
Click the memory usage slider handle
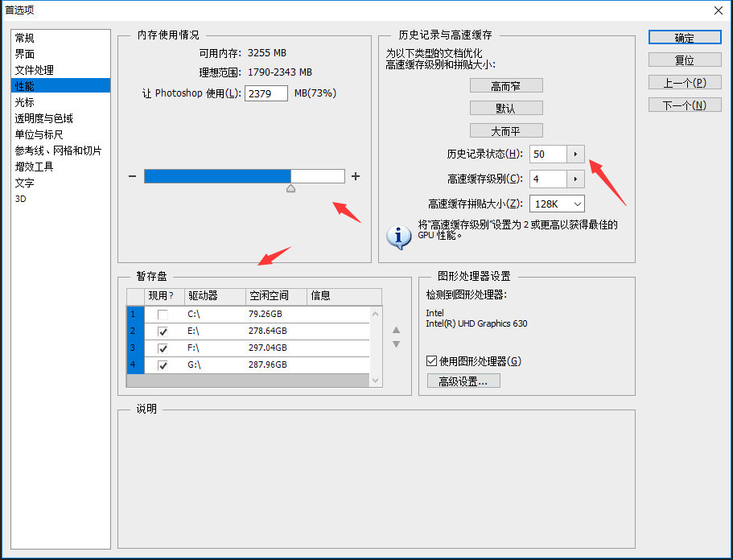(x=290, y=188)
